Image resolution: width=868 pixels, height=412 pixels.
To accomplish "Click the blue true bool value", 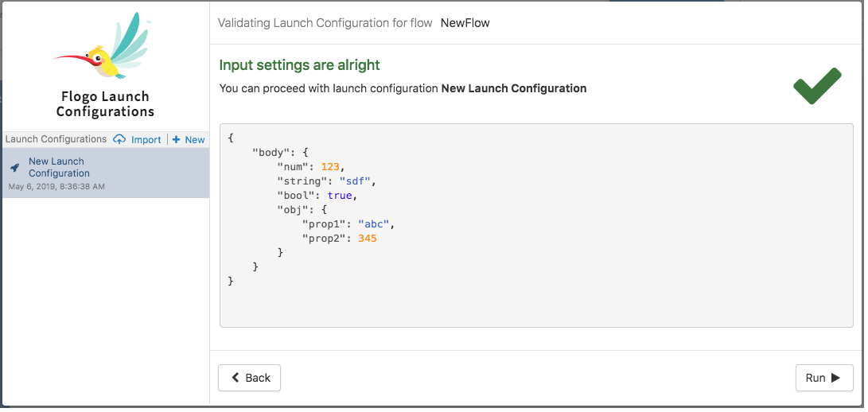I will tap(339, 195).
